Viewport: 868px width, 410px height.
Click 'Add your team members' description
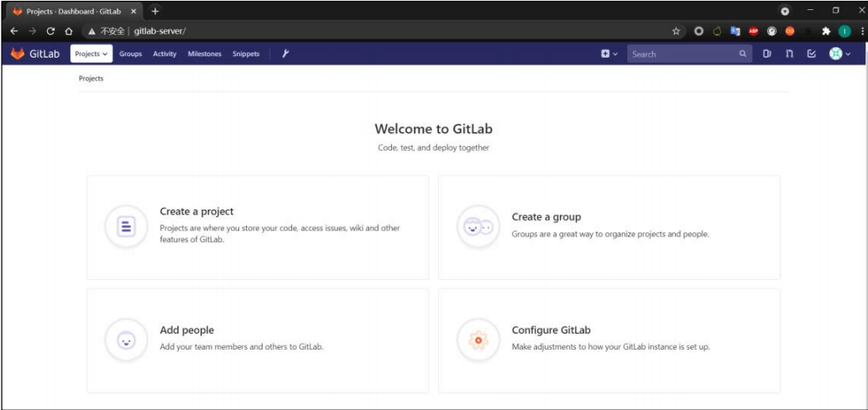(x=242, y=347)
